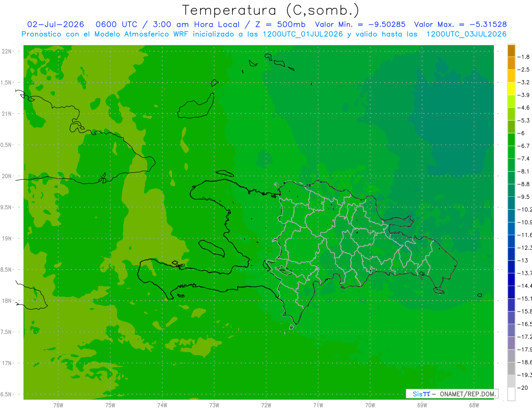532x411 pixels.
Task: Click the "17N" latitude axis label
Action: pos(7,363)
